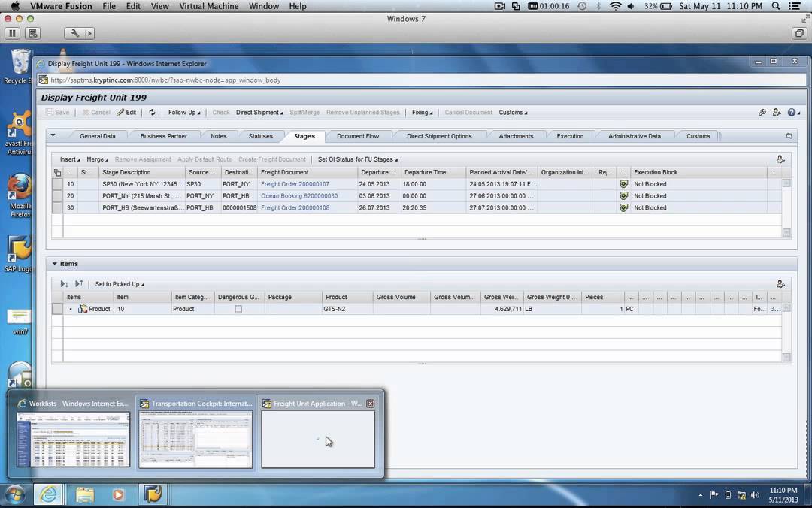The height and width of the screenshot is (508, 812).
Task: Click collapse-all hierarchy icon in Items
Action: coord(79,284)
